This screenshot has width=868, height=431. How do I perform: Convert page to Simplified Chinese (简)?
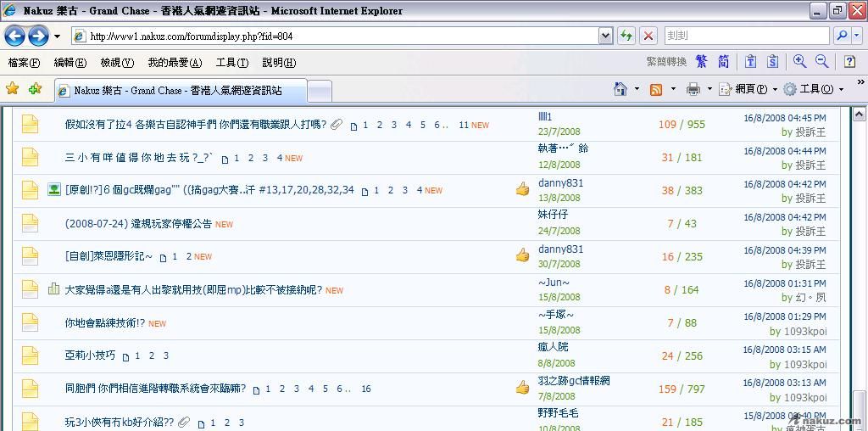[723, 62]
